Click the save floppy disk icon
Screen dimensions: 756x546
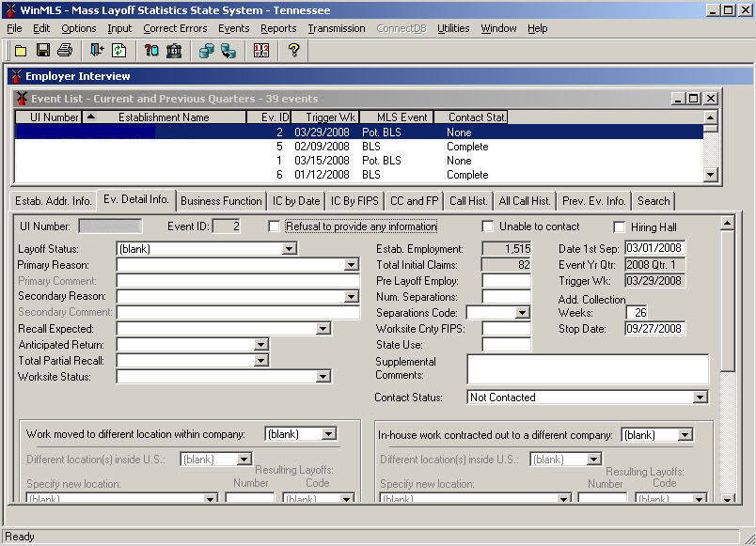coord(42,51)
